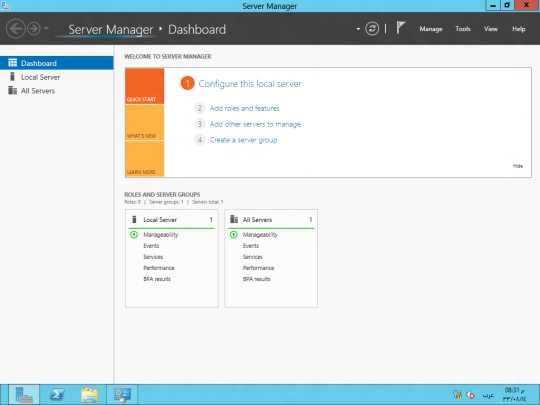
Task: Hide the welcome tile
Action: (518, 166)
